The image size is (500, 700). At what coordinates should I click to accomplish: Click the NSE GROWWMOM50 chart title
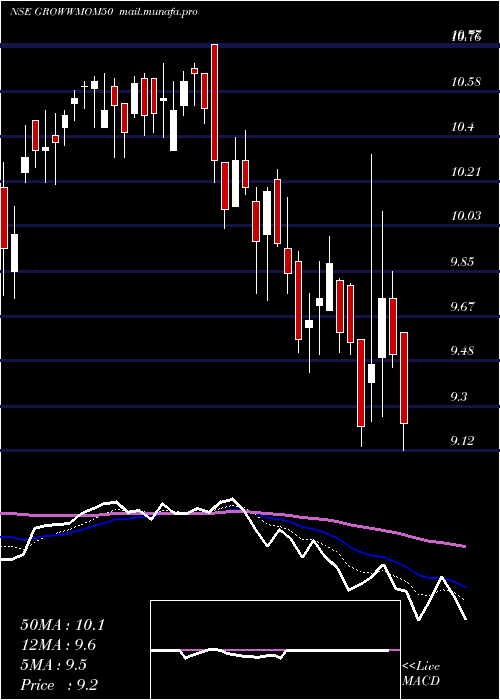62,12
